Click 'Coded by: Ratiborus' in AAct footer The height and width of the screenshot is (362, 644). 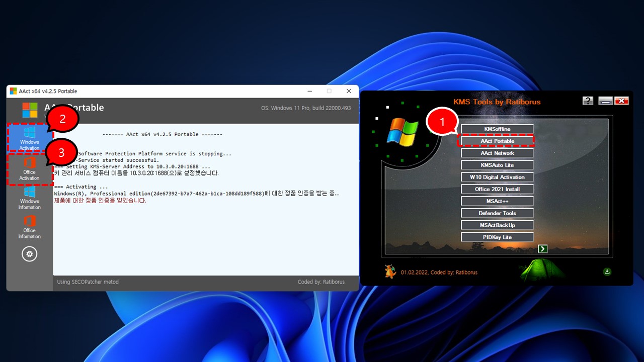[x=321, y=282]
